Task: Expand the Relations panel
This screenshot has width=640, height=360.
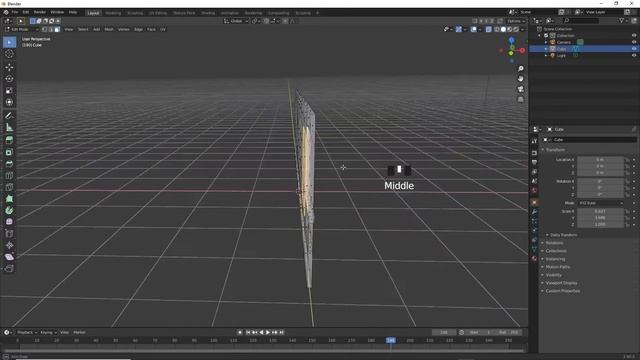Action: pos(554,243)
